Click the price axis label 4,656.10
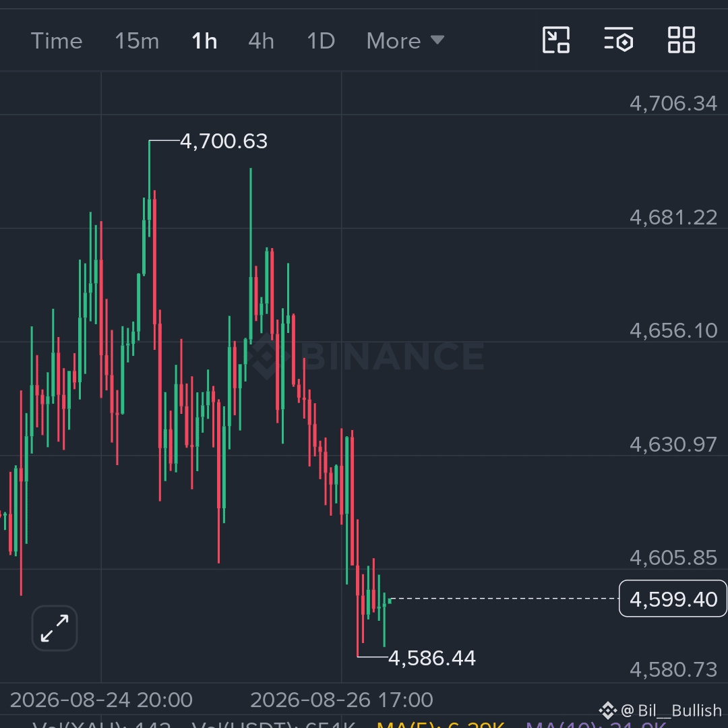The image size is (728, 728). point(673,330)
